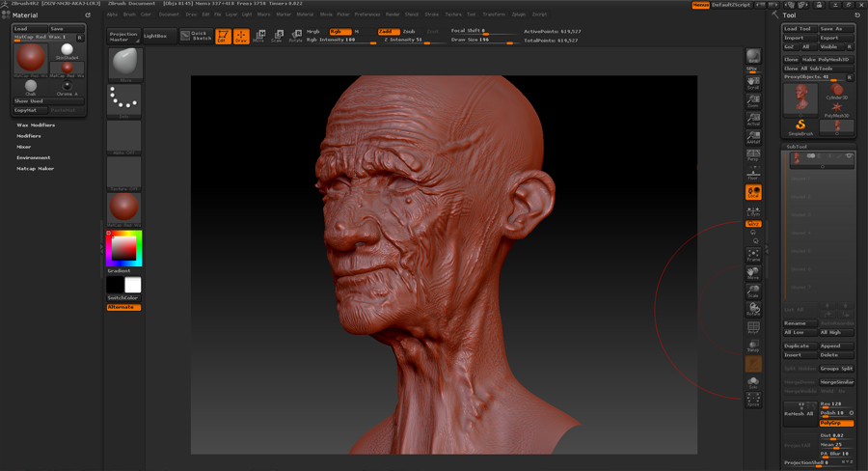Toggle Perspective (Persp) view

pyautogui.click(x=753, y=155)
